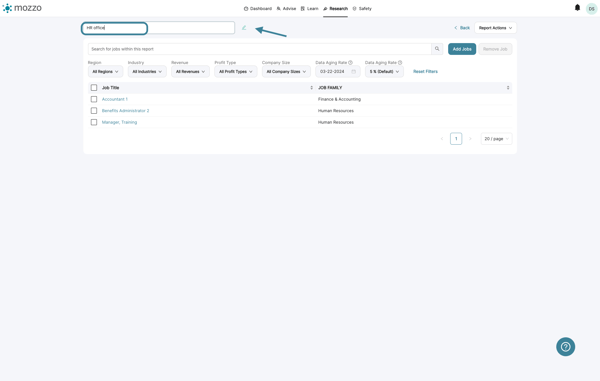Focus the Search for jobs input field
The width and height of the screenshot is (600, 381).
pos(260,49)
